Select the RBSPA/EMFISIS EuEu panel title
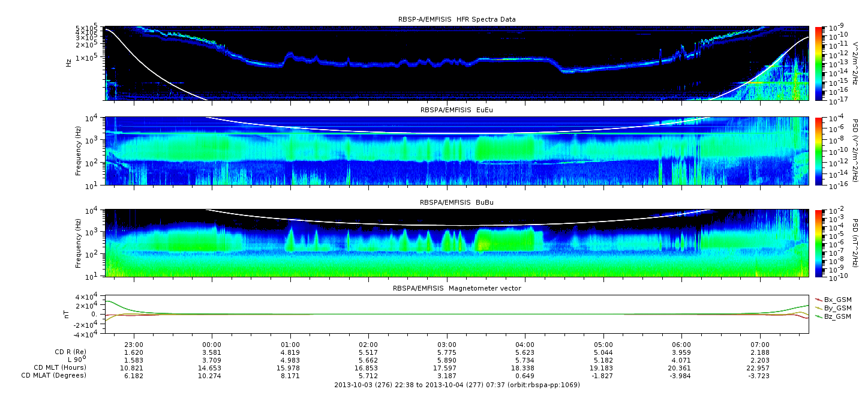868x395 pixels. (x=456, y=110)
